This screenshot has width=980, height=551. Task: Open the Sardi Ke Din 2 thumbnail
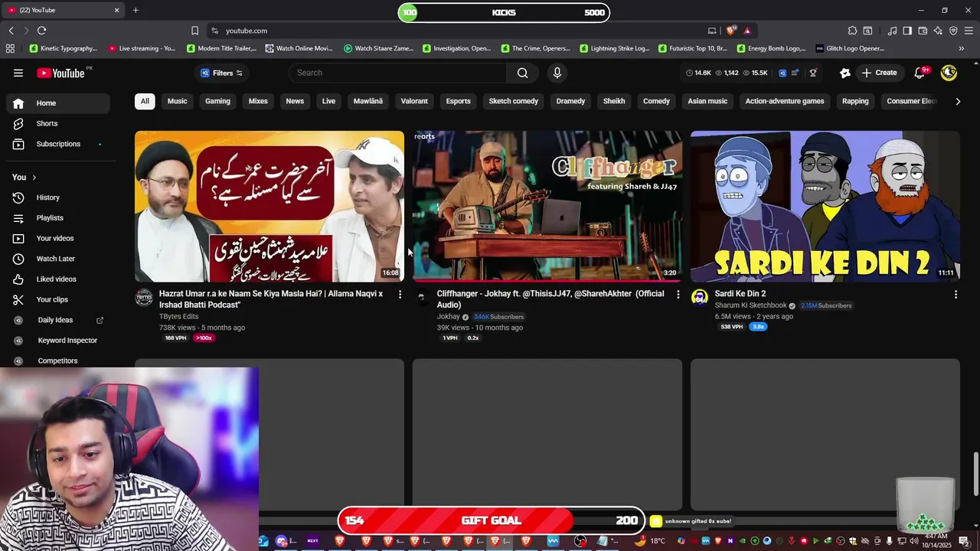(x=825, y=207)
